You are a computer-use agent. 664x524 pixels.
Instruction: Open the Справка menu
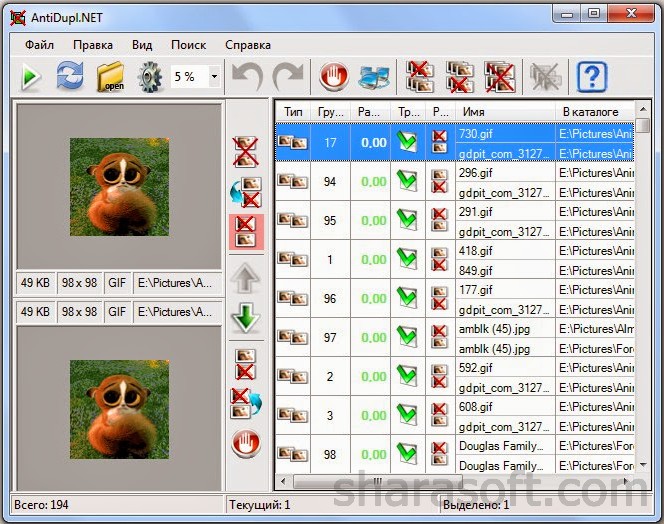(x=248, y=45)
